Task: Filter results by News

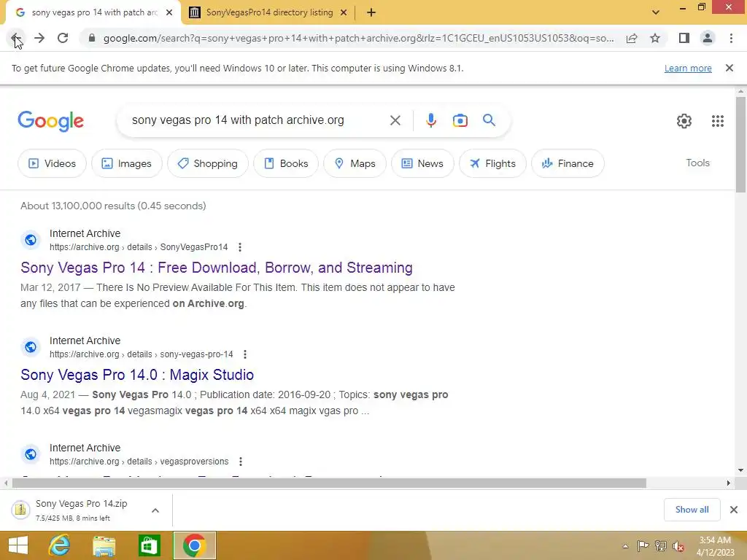Action: (422, 163)
